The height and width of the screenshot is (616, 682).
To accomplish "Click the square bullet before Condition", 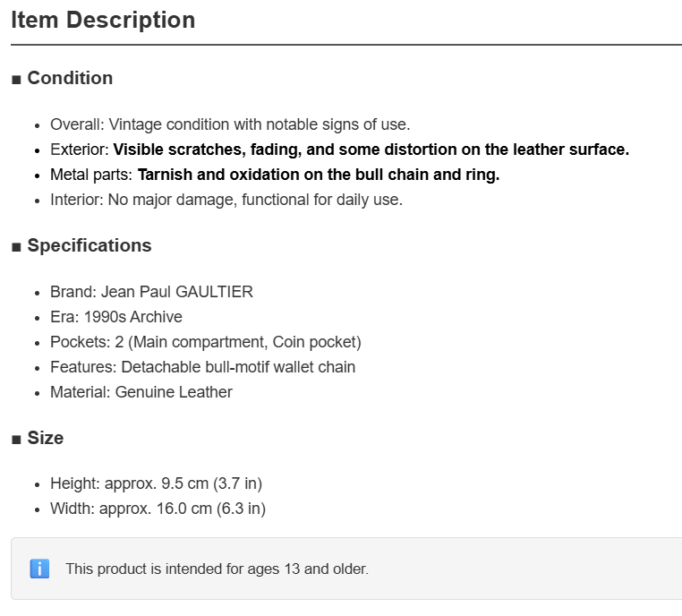I will pos(16,80).
